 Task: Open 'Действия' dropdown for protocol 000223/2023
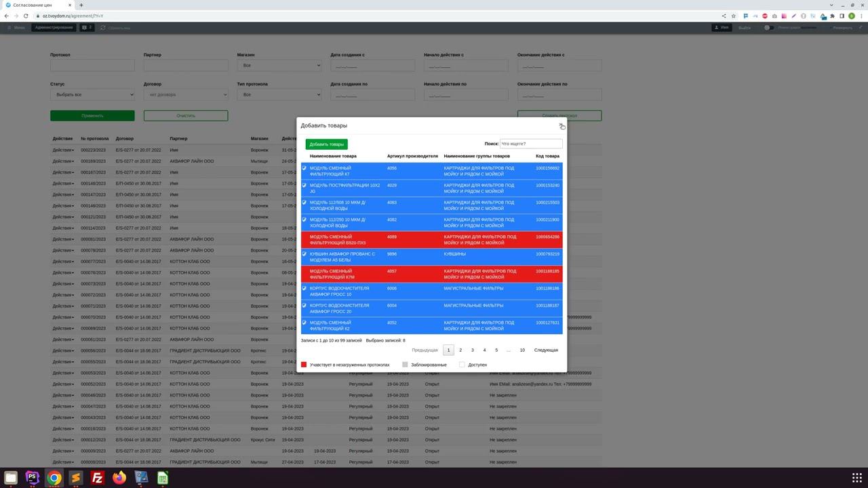(x=63, y=150)
